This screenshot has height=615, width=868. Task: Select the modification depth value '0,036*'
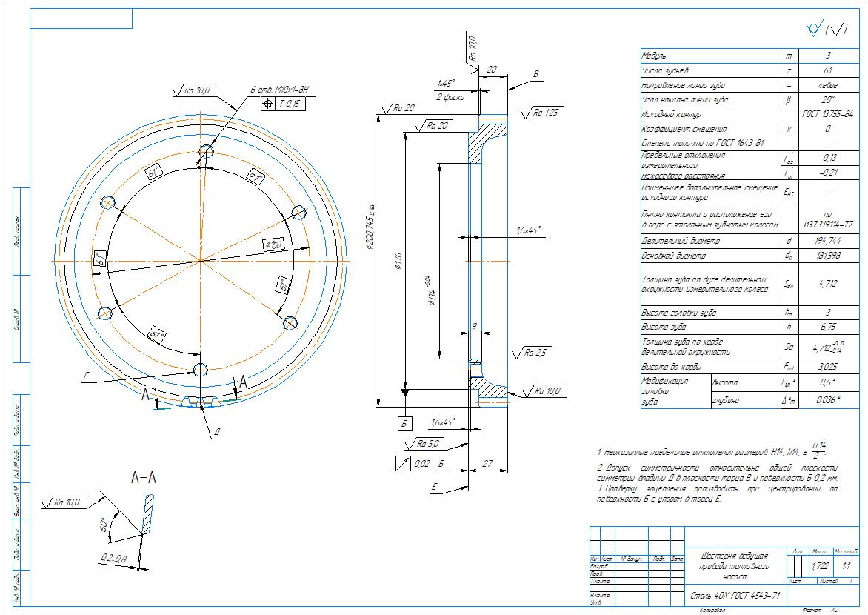pos(827,399)
